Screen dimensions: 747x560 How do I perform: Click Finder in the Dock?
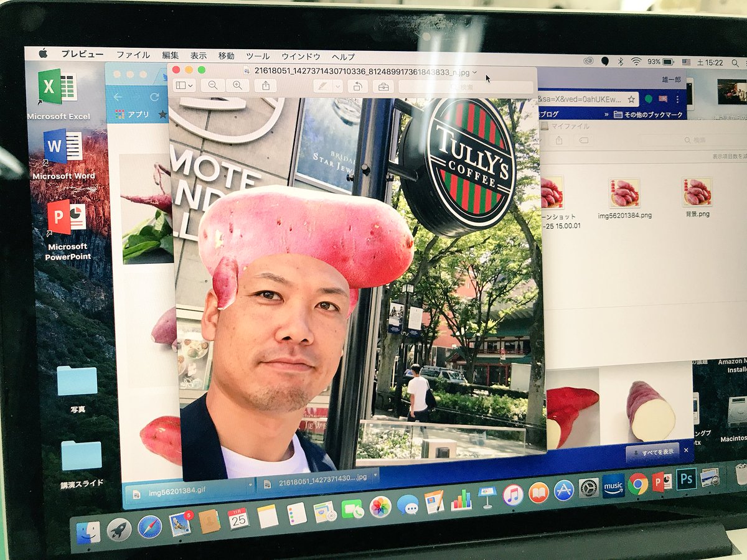[x=88, y=533]
